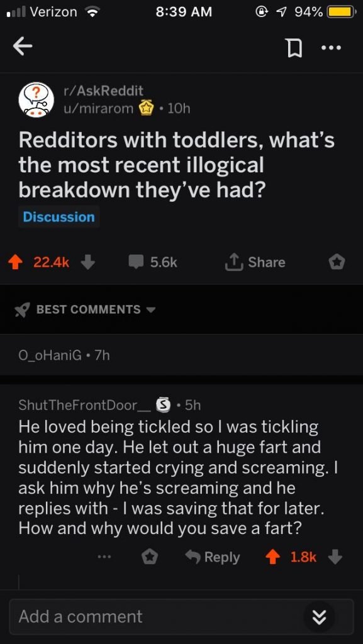
Task: Downvote the ShutTheFrontDoor__ comment
Action: tap(336, 557)
